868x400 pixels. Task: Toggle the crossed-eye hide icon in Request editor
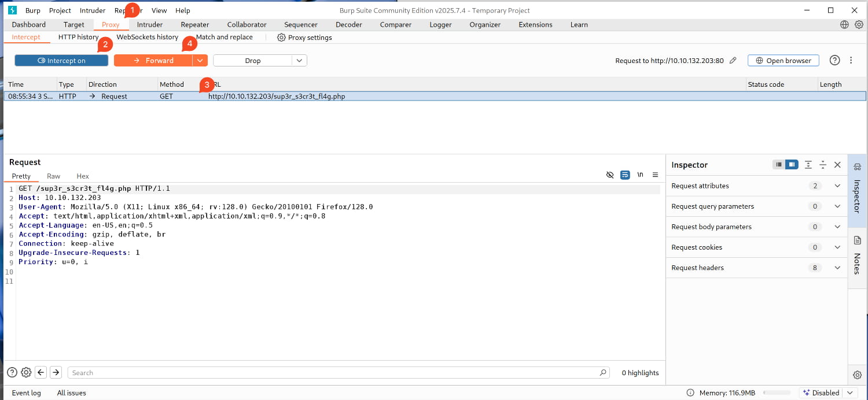coord(609,175)
